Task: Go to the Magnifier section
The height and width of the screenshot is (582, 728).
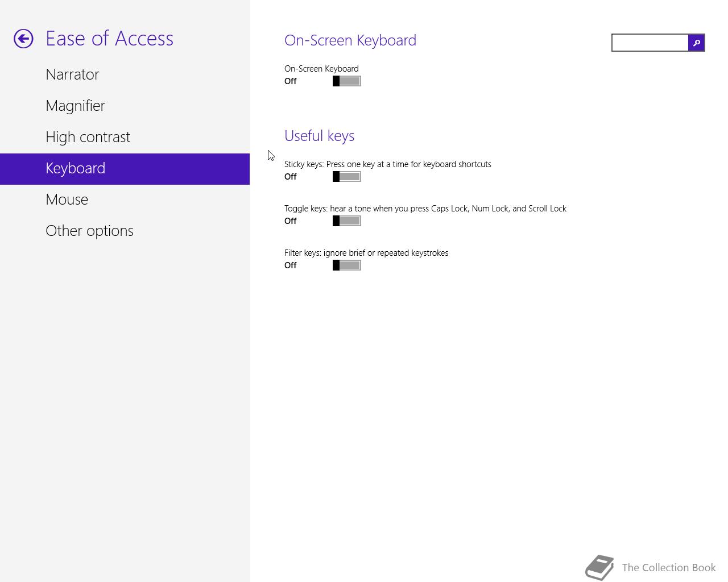Action: [75, 106]
